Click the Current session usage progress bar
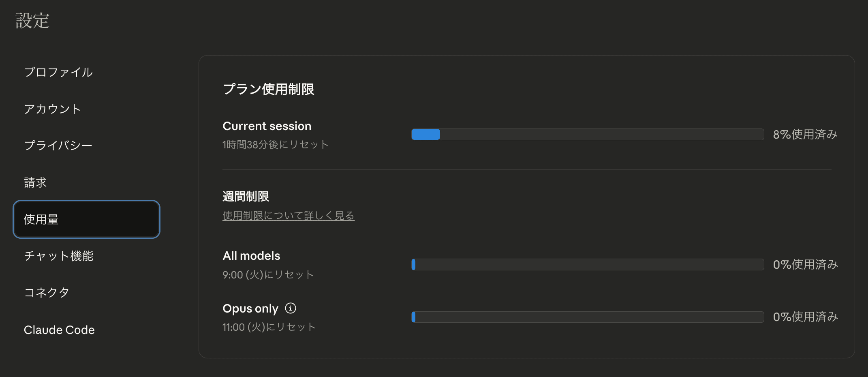This screenshot has width=868, height=377. click(x=588, y=134)
